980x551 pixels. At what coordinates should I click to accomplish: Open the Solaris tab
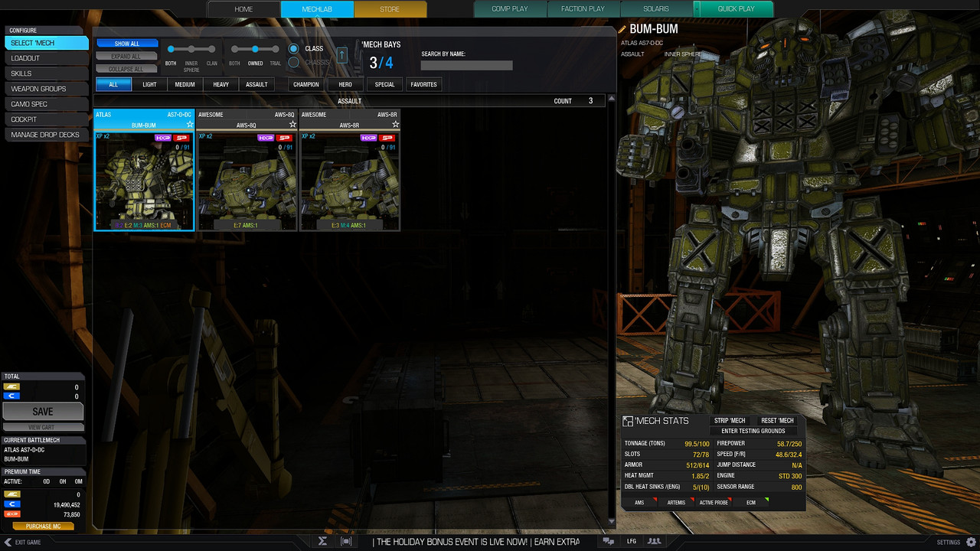click(x=656, y=9)
